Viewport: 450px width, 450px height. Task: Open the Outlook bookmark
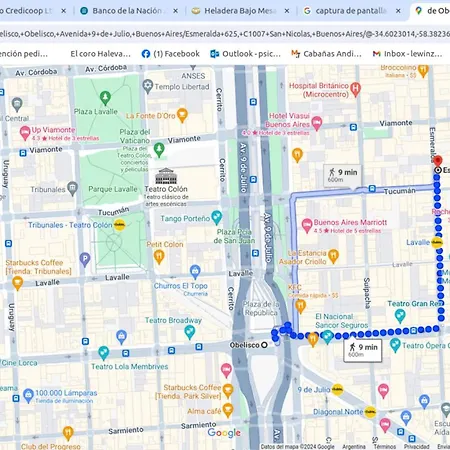pos(246,54)
